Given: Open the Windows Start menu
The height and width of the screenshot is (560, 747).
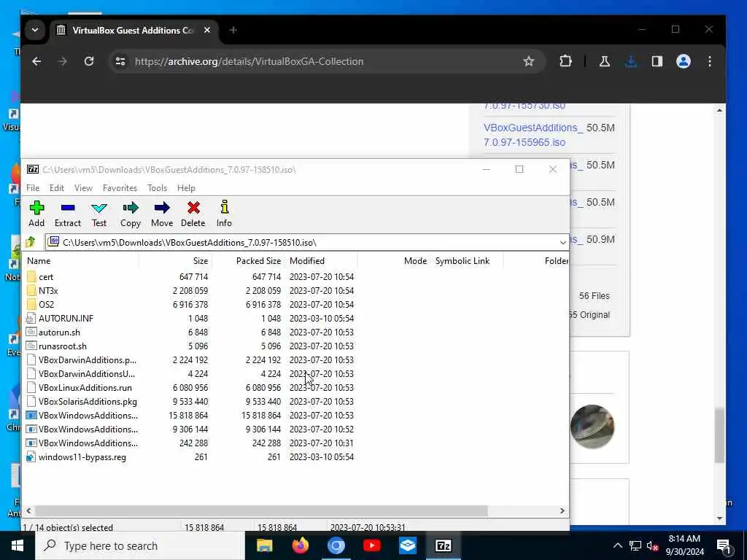Looking at the screenshot, I should [x=18, y=545].
